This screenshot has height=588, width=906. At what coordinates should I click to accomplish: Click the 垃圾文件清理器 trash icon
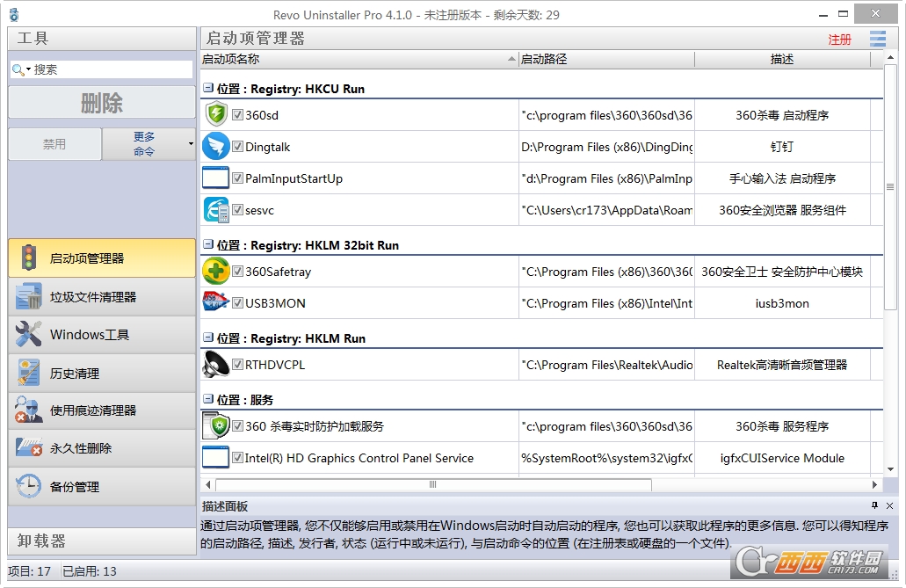[x=28, y=296]
